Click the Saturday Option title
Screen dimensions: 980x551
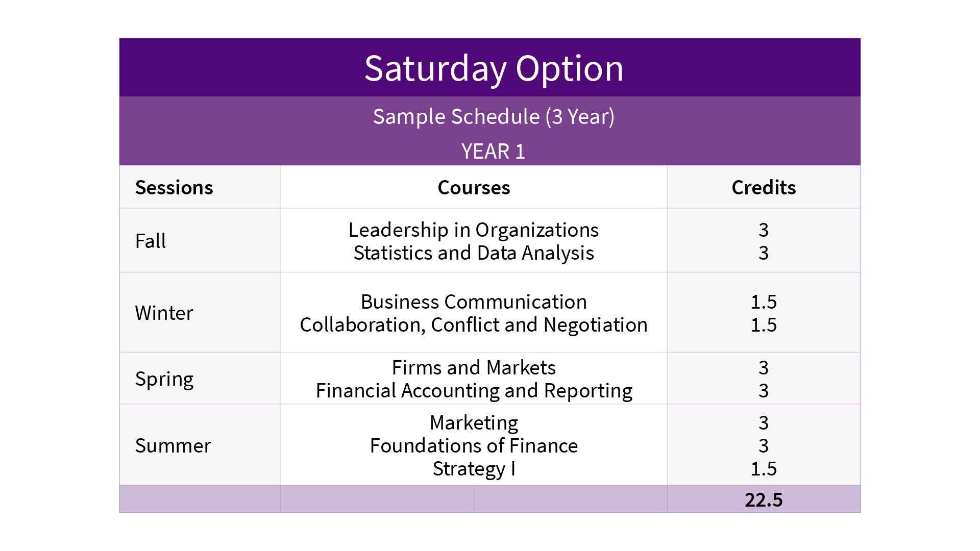[494, 68]
